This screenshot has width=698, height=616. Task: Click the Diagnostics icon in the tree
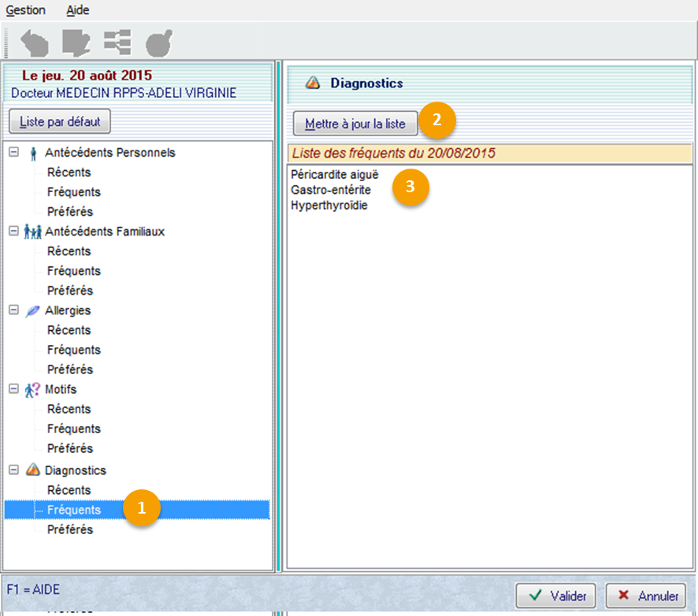[32, 470]
